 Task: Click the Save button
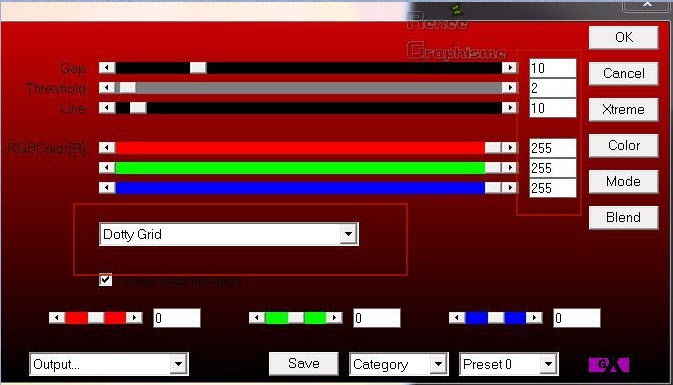point(303,364)
